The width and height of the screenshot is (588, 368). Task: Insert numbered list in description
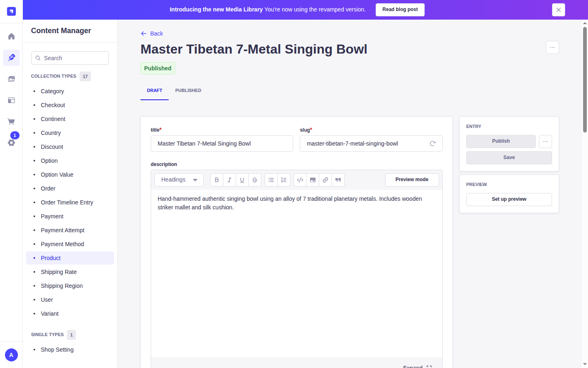tap(284, 180)
